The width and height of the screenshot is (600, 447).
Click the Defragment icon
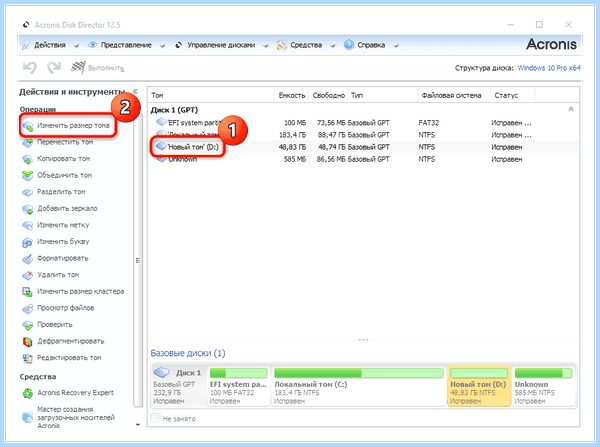(x=28, y=342)
